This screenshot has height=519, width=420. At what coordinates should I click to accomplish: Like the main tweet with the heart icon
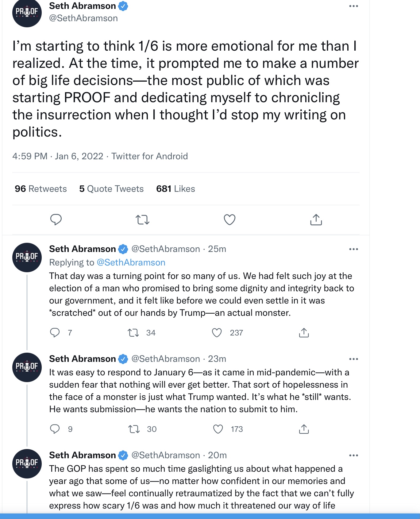(229, 220)
